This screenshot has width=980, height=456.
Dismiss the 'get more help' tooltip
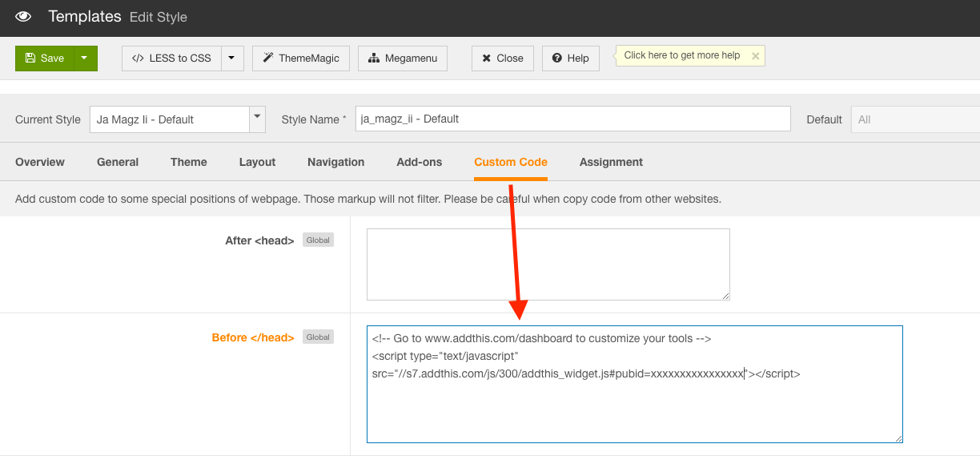755,56
